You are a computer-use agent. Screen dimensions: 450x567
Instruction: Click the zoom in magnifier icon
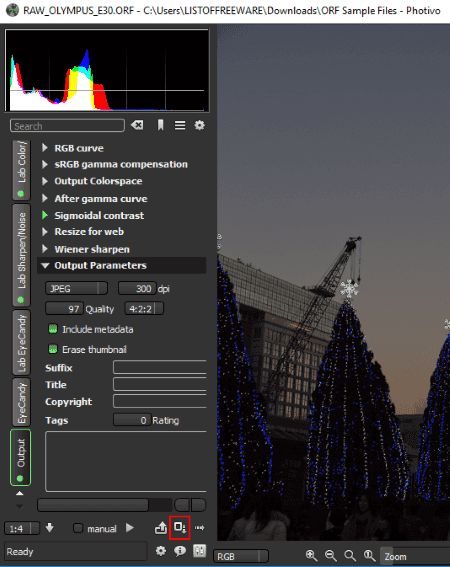[x=311, y=555]
